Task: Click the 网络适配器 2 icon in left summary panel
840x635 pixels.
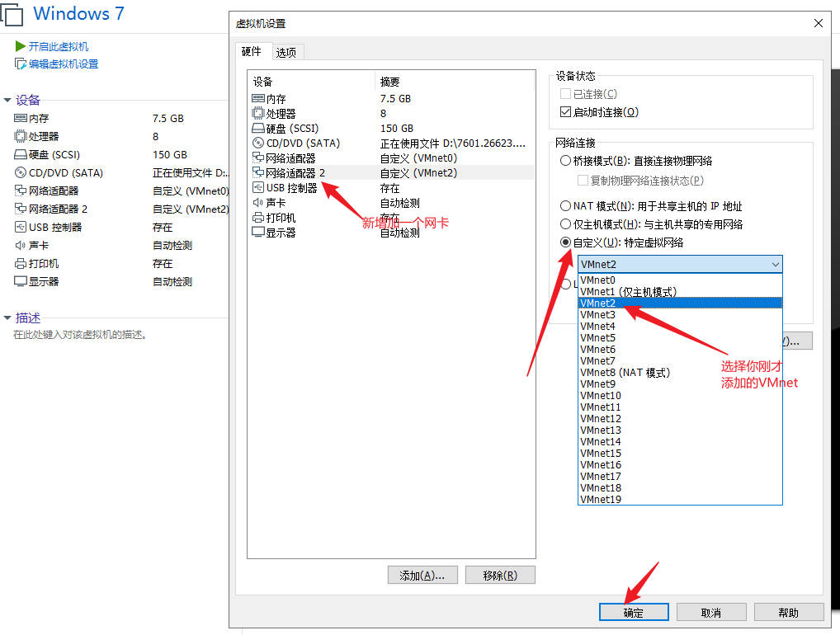Action: pos(21,209)
